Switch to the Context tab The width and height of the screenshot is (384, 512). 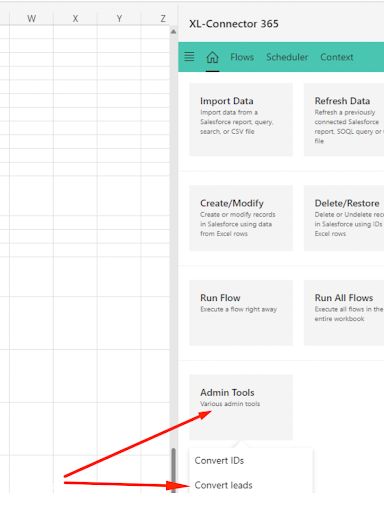pyautogui.click(x=337, y=57)
